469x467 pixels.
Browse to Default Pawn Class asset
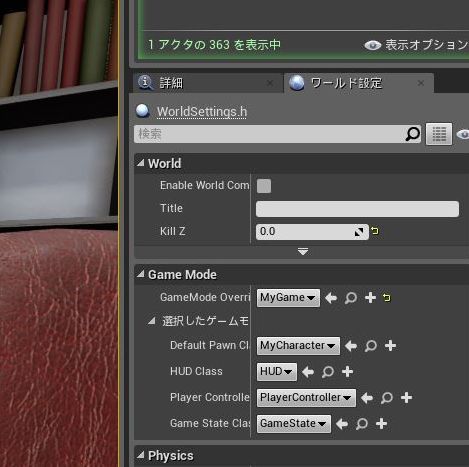[x=371, y=346]
